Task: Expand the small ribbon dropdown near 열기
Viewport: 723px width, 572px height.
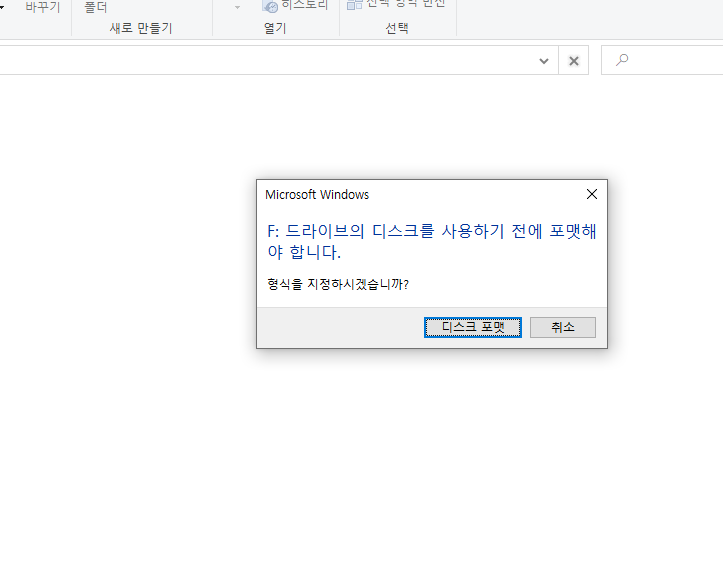Action: pyautogui.click(x=237, y=7)
